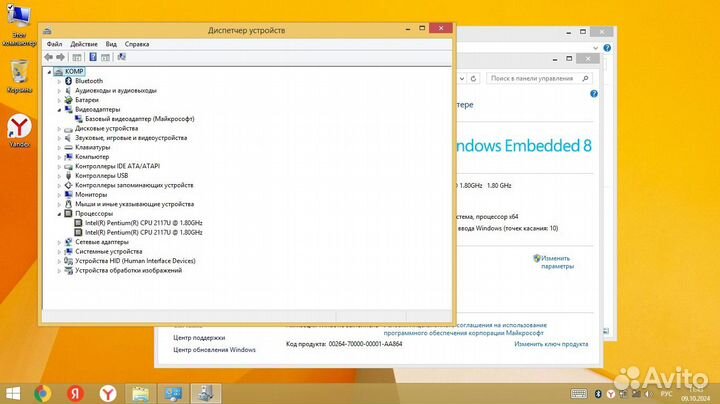Screen dimensions: 720x404
Task: Select Устройства обработки изображений
Action: [129, 270]
